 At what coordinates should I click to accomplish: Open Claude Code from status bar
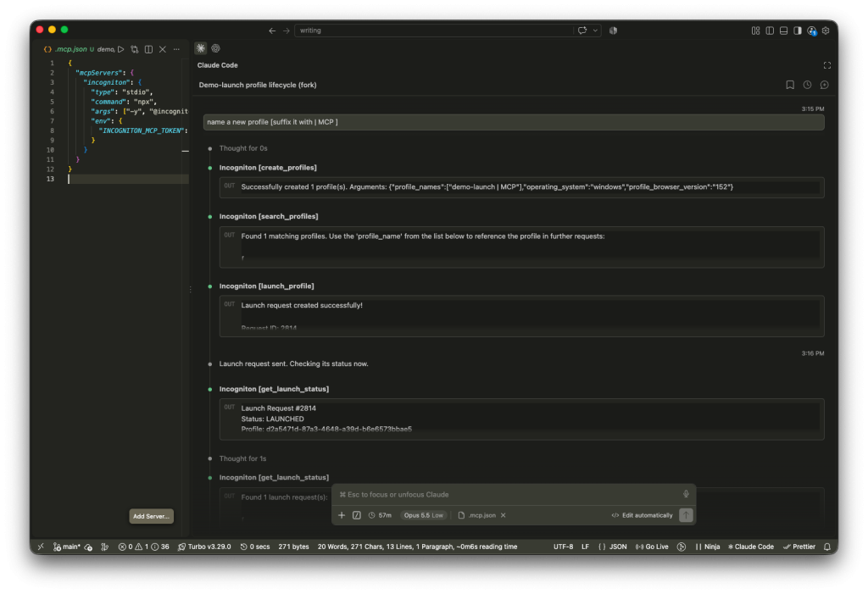click(x=751, y=547)
